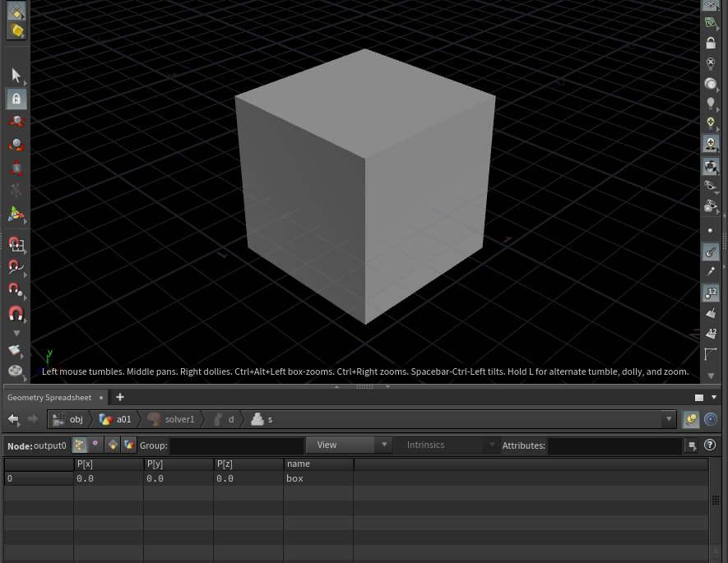Screen dimensions: 728x563
Task: Expand more left toolbar tools arrow
Action: 16,334
